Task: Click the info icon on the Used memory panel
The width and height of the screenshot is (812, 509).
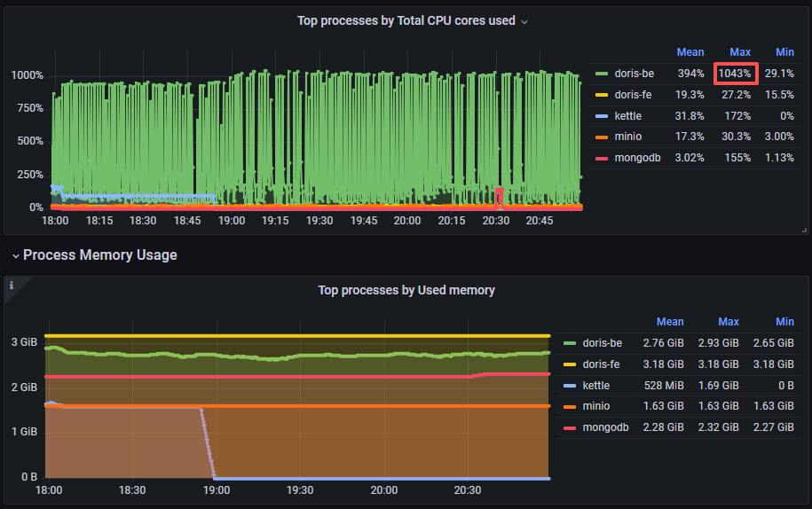Action: [11, 286]
